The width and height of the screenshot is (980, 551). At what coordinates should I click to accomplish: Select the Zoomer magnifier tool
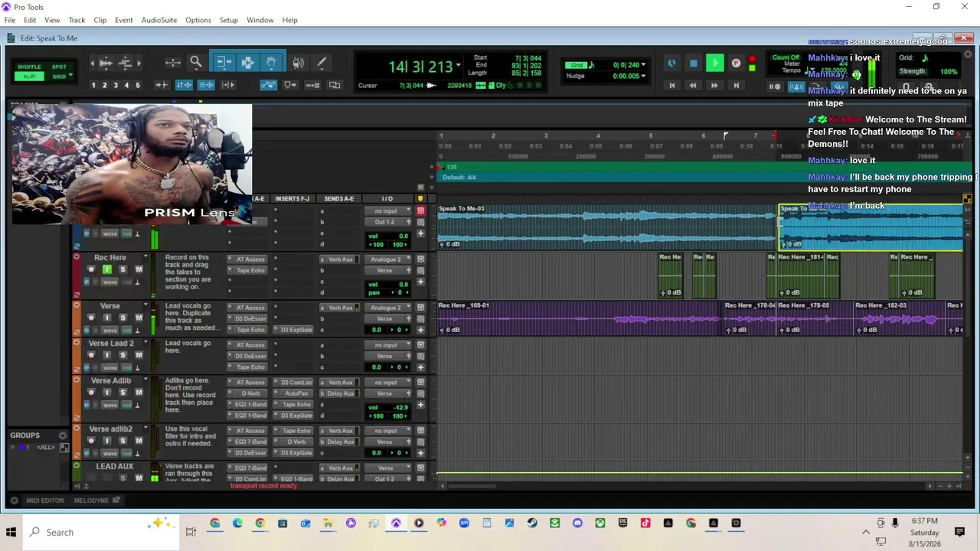(x=196, y=63)
